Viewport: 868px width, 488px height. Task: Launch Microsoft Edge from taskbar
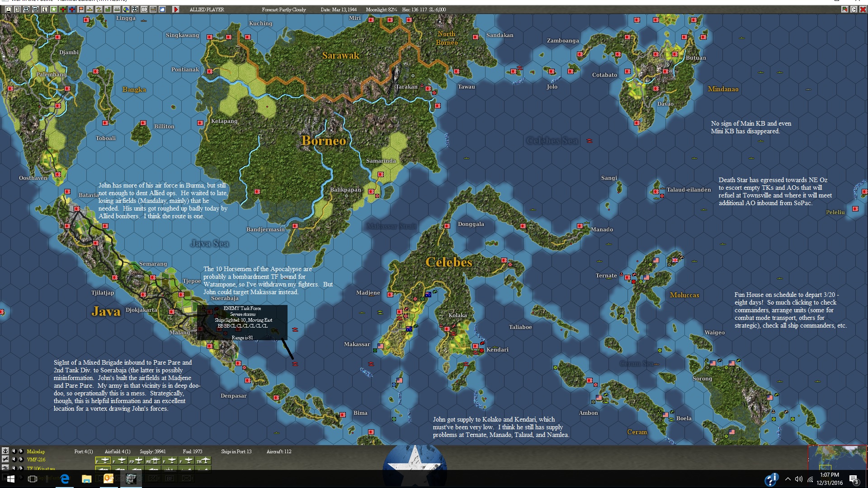point(65,479)
